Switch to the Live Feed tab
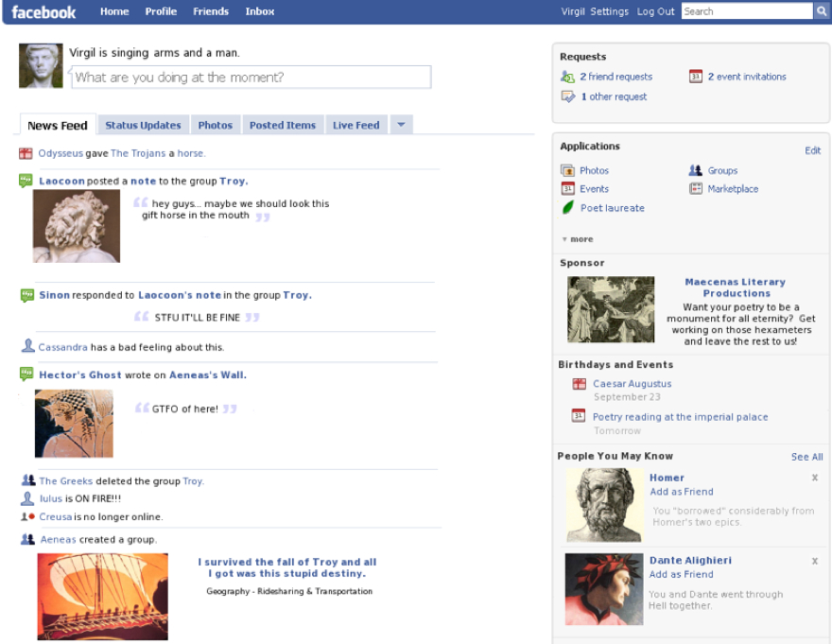This screenshot has height=644, width=832. pos(355,124)
